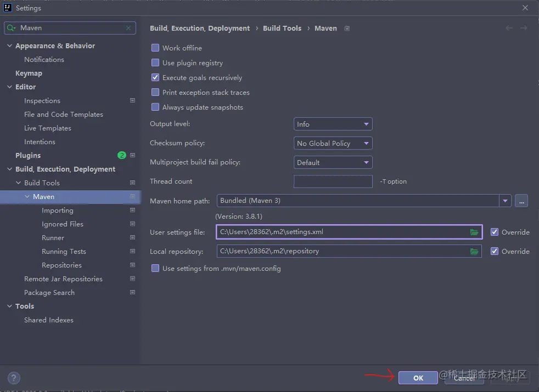Image resolution: width=539 pixels, height=392 pixels.
Task: Go back using the left arrow navigation icon
Action: [x=509, y=28]
